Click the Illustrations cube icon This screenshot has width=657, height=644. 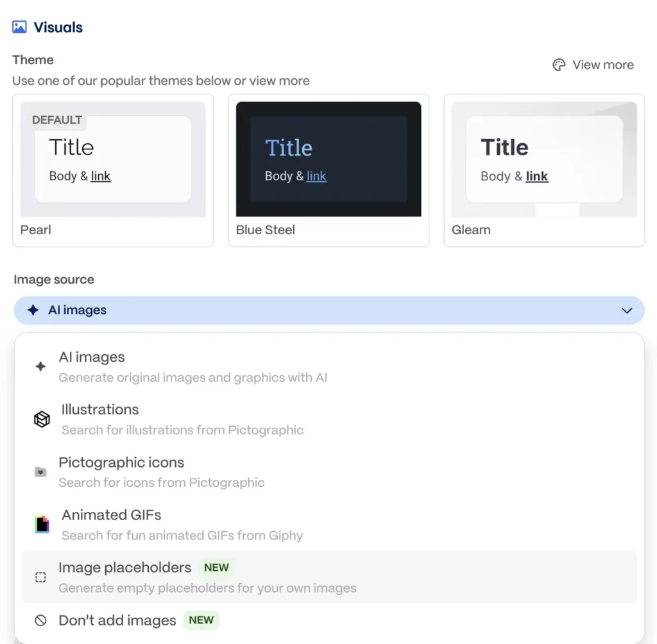point(42,419)
